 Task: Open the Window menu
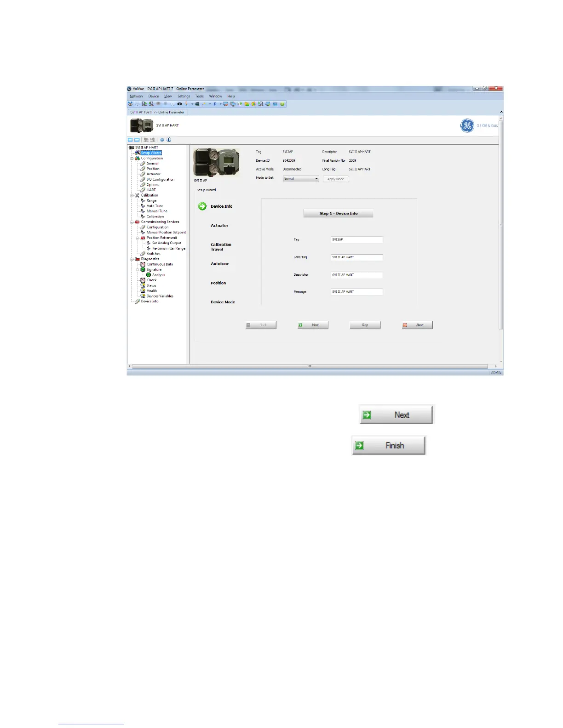[215, 97]
